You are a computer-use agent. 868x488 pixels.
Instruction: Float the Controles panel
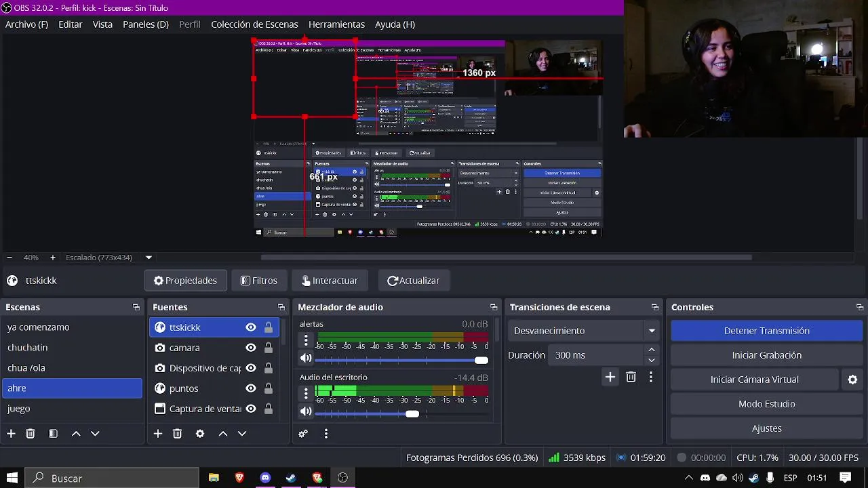point(860,307)
